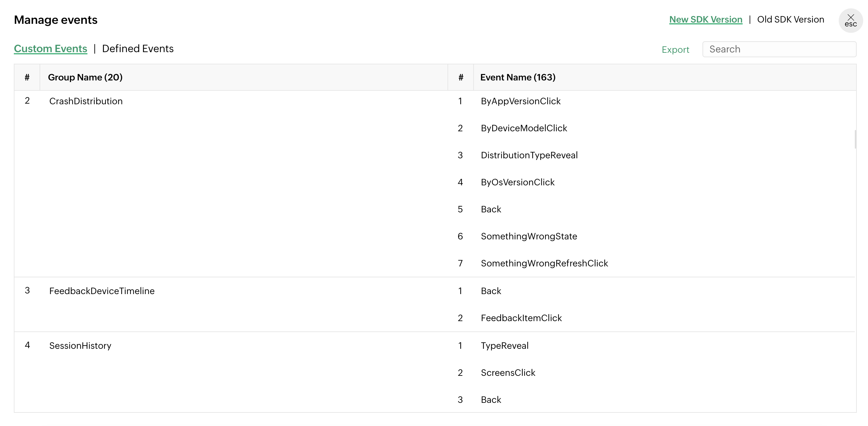868x426 pixels.
Task: Click the ByAppVersionClick event
Action: coord(520,101)
